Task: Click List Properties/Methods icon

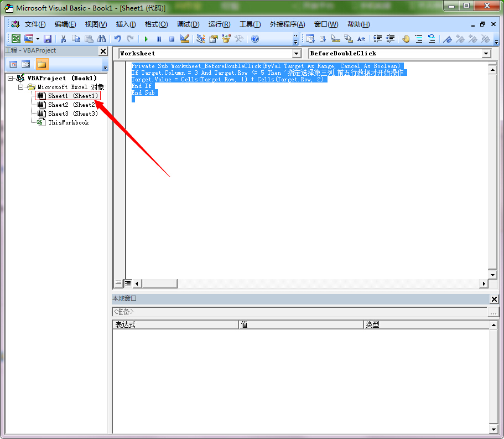Action: pos(310,39)
